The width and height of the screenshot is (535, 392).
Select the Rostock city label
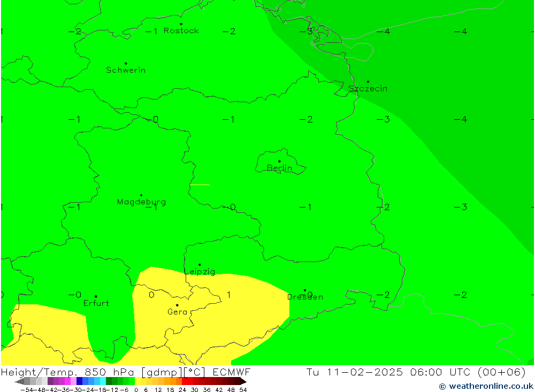[181, 30]
